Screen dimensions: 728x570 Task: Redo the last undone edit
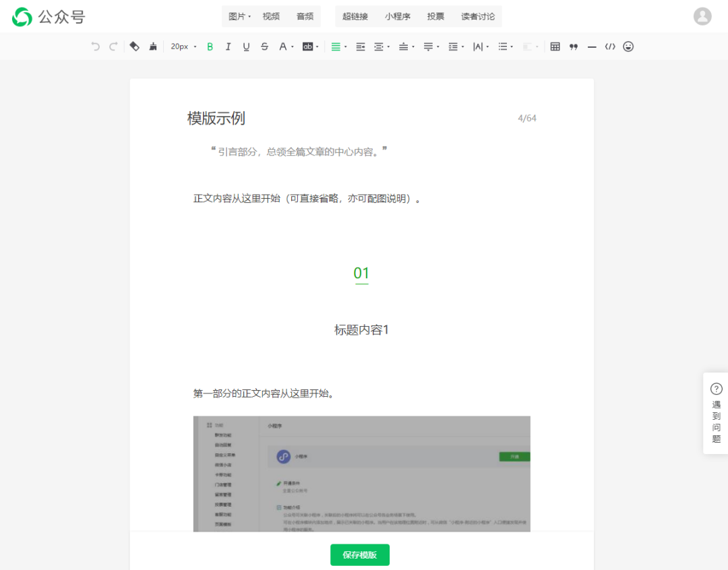[x=113, y=46]
